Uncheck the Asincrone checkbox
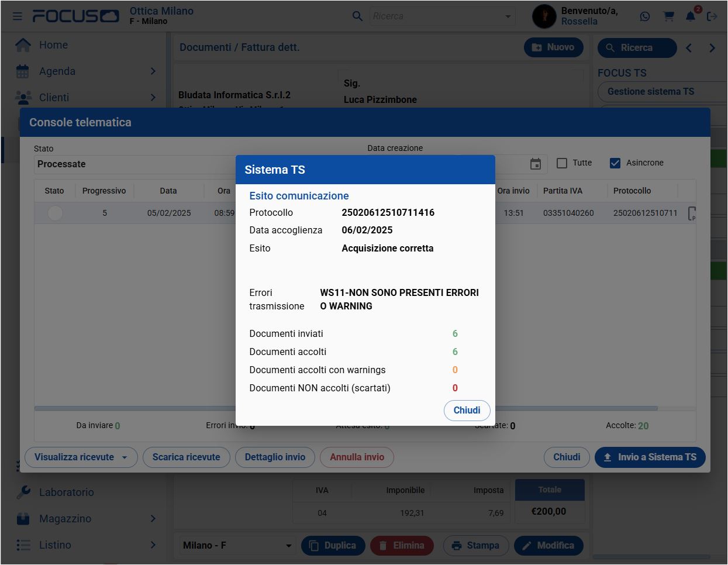 point(615,163)
